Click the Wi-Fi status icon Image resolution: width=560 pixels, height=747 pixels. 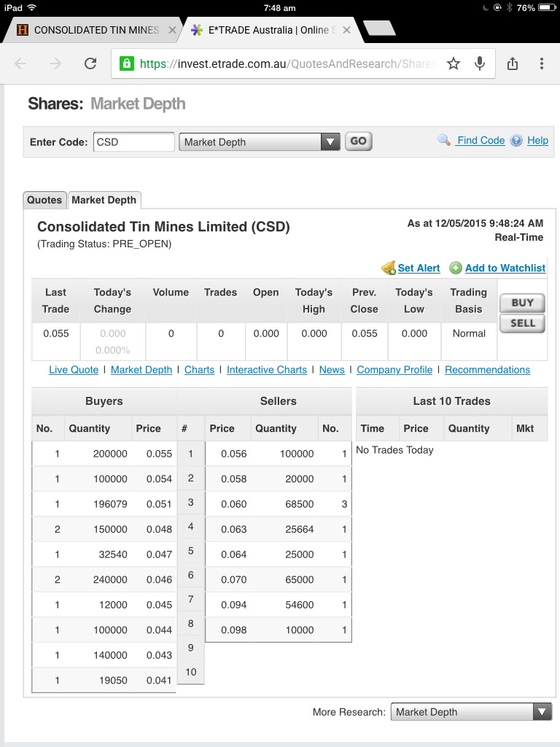tap(32, 7)
